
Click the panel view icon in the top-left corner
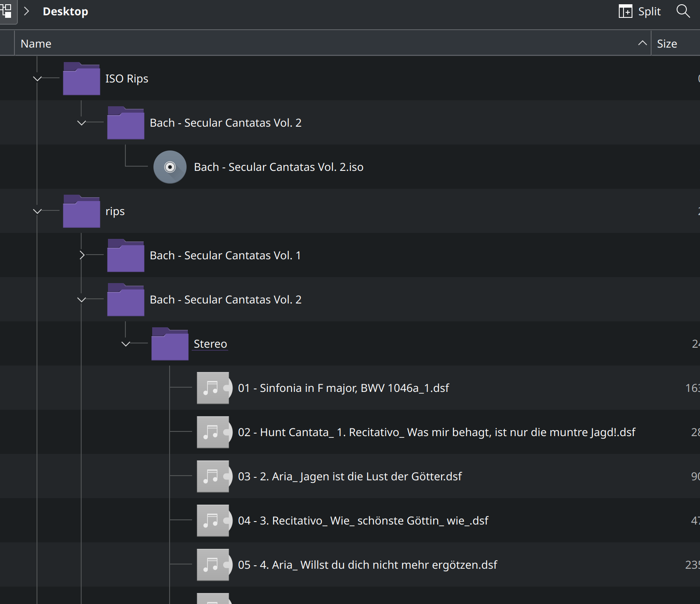coord(7,11)
